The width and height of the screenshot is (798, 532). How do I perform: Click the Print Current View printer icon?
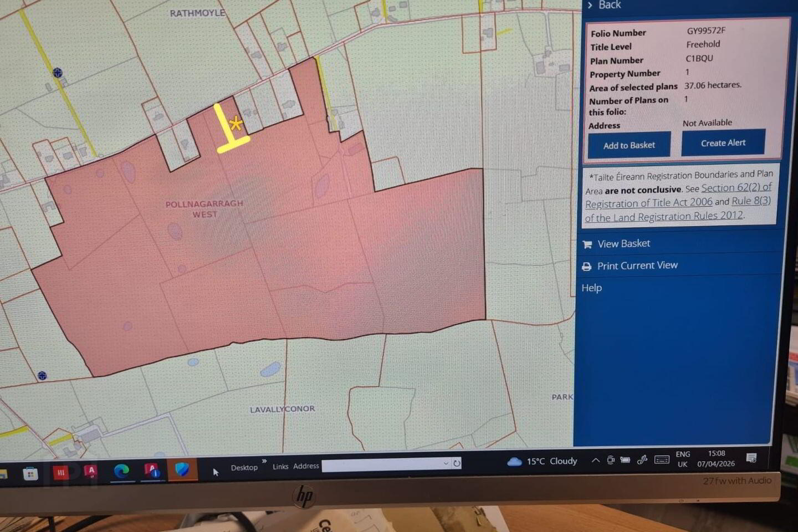586,267
